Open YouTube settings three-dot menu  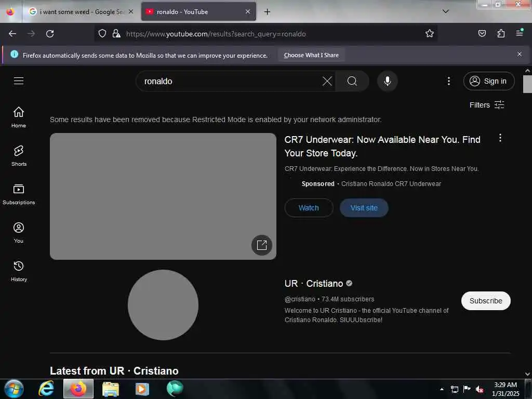pos(448,81)
